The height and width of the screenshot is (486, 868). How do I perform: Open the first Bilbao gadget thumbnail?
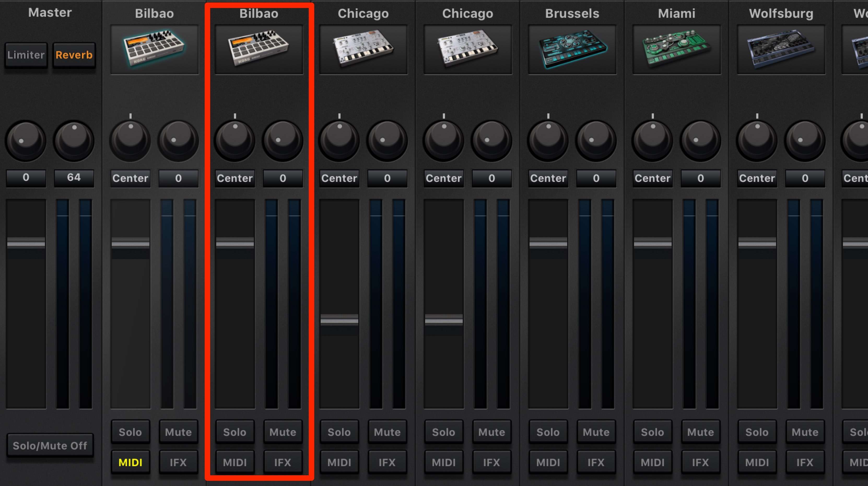(x=154, y=49)
